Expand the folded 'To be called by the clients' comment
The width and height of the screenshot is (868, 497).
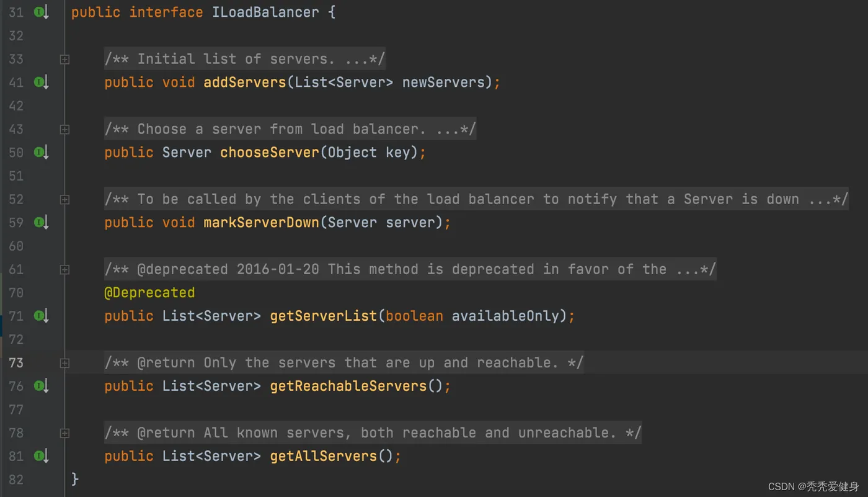click(x=64, y=200)
